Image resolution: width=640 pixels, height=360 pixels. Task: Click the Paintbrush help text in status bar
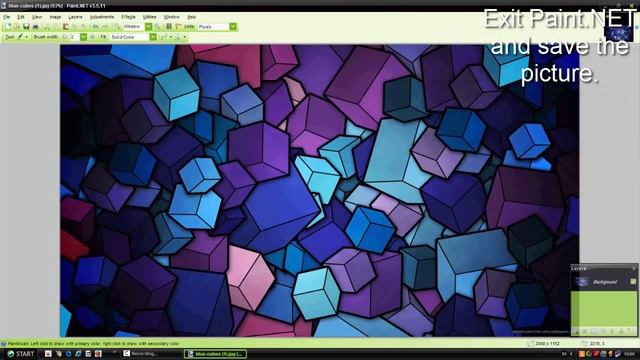(x=94, y=343)
